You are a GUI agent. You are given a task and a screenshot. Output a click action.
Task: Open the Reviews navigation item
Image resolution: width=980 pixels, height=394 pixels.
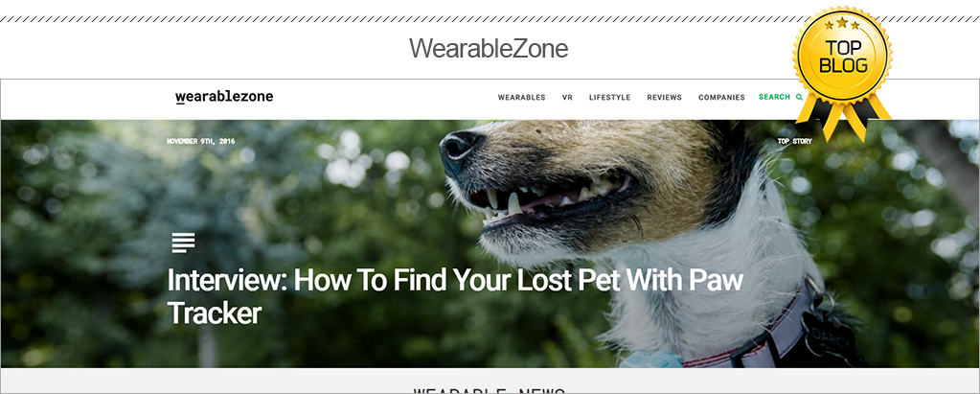coord(665,98)
